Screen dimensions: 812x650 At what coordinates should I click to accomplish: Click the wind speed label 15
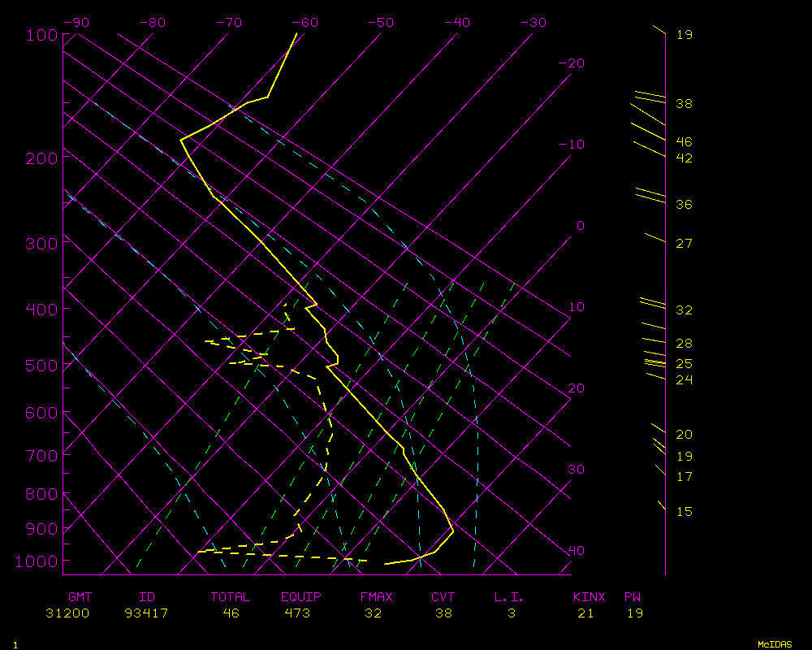click(x=684, y=512)
